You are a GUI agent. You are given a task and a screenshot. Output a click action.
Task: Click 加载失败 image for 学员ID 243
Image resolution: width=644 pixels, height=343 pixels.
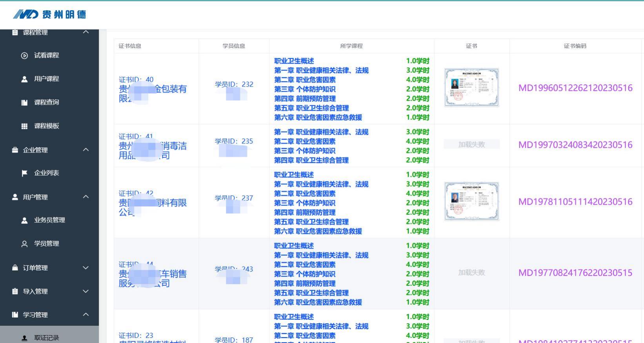[x=471, y=272]
